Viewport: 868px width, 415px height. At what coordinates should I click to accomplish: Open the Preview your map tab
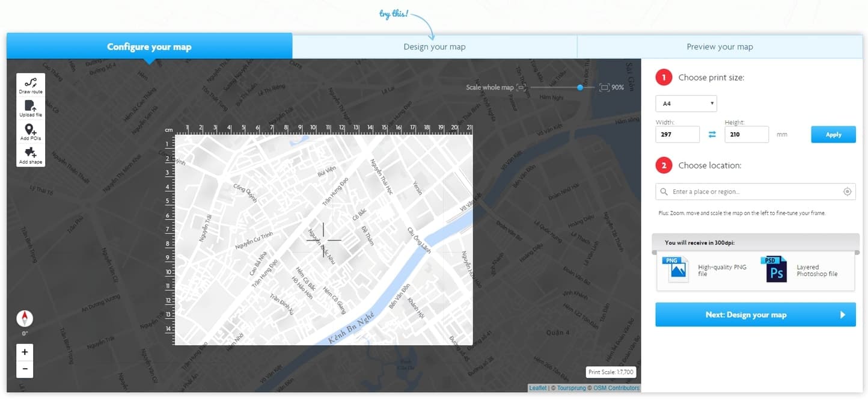720,47
